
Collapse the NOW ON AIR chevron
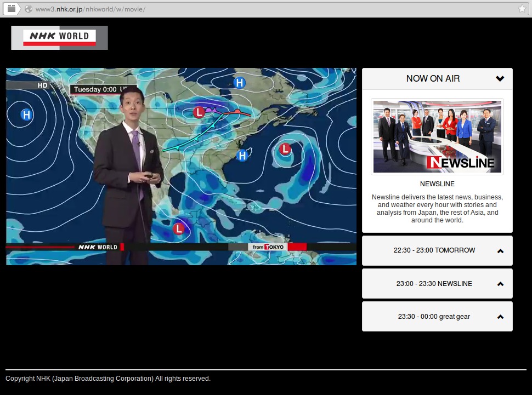coord(500,79)
